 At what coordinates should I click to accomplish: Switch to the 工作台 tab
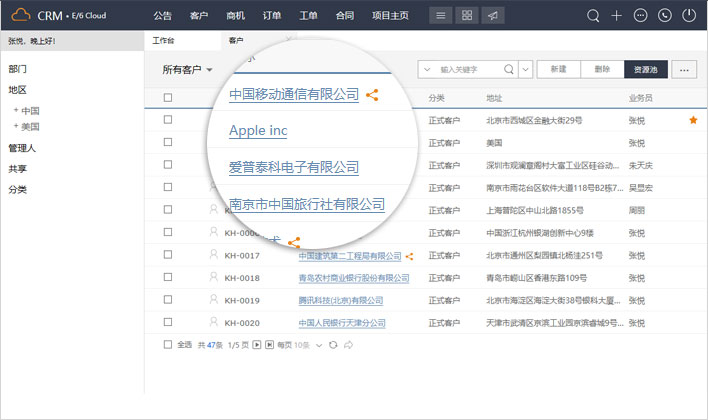point(163,41)
